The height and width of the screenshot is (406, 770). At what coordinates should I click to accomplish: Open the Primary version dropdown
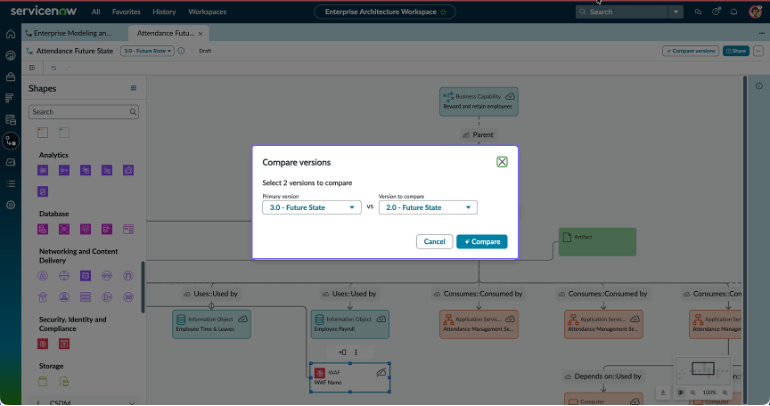pos(312,207)
